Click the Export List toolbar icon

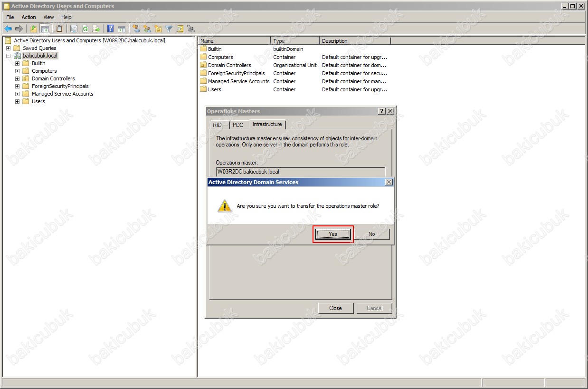click(x=96, y=29)
